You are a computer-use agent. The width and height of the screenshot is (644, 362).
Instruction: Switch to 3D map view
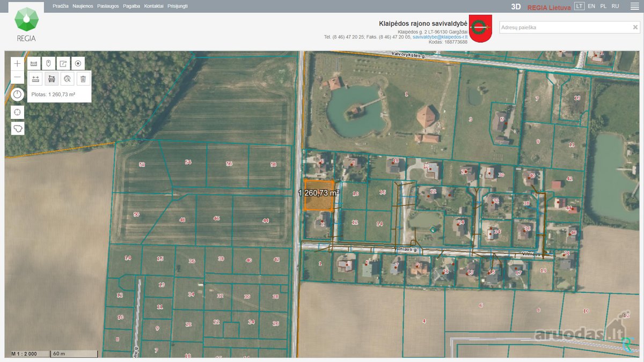coord(516,7)
